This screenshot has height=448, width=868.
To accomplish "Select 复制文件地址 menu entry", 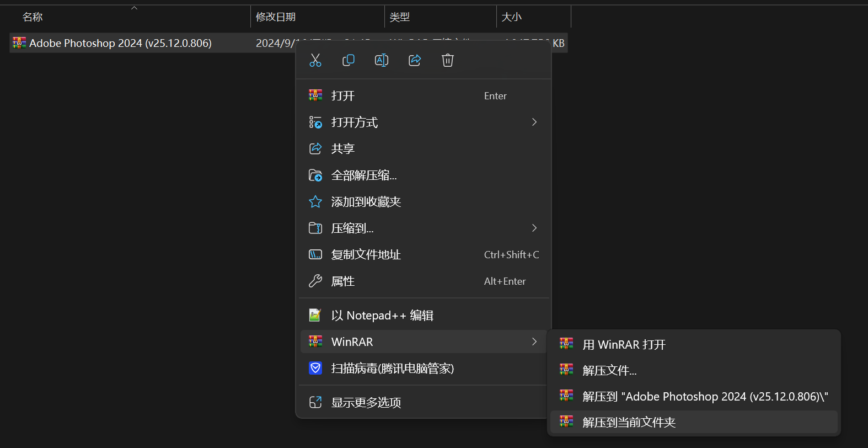I will coord(366,255).
